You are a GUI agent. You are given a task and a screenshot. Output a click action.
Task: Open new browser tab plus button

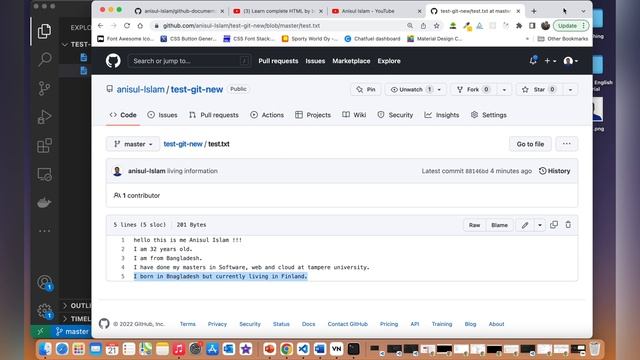[x=534, y=11]
